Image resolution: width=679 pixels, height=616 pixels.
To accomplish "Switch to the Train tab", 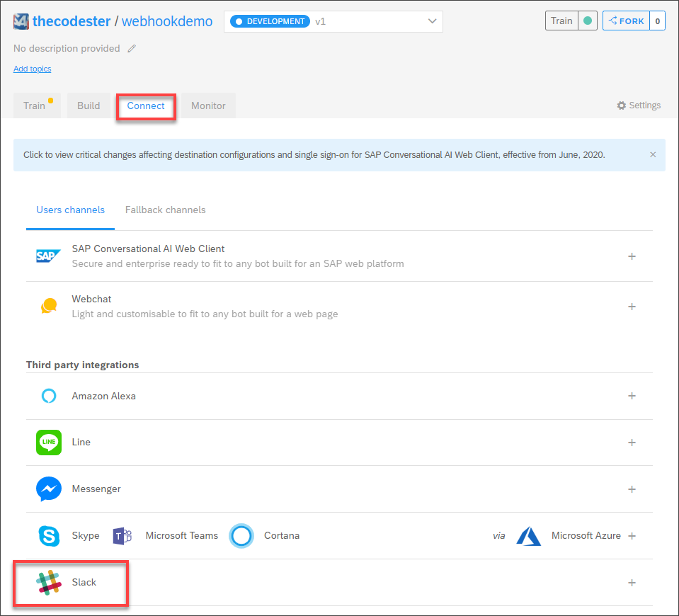I will [x=37, y=105].
